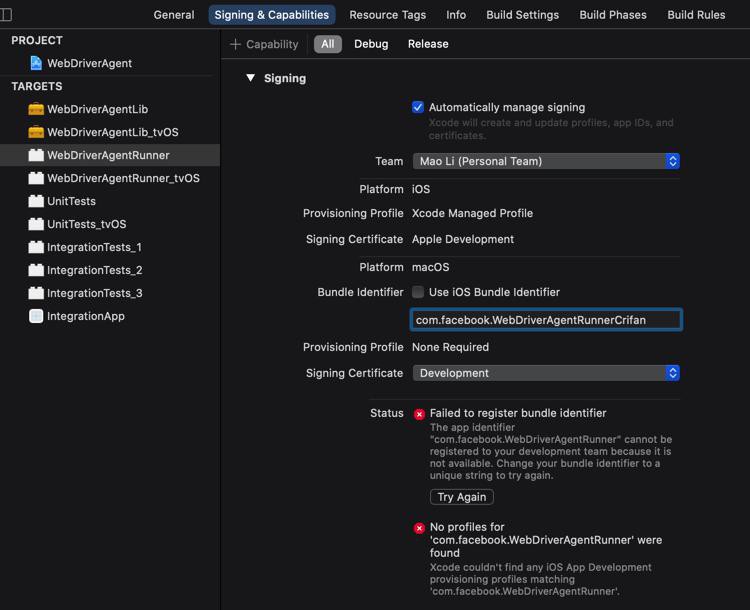Select the WebDriverAgentLib_tvOS target label
Viewport: 750px width, 610px height.
coord(113,132)
